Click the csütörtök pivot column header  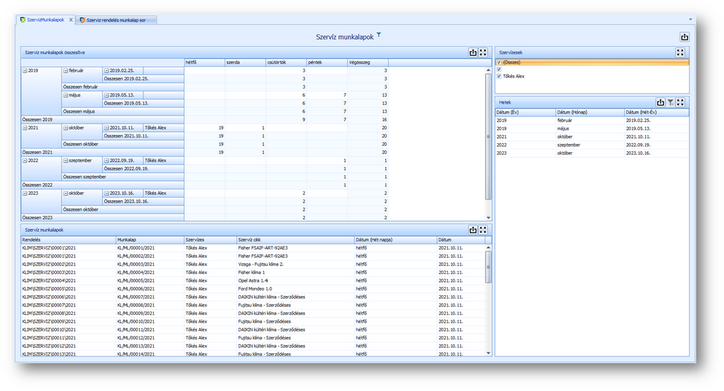point(286,62)
